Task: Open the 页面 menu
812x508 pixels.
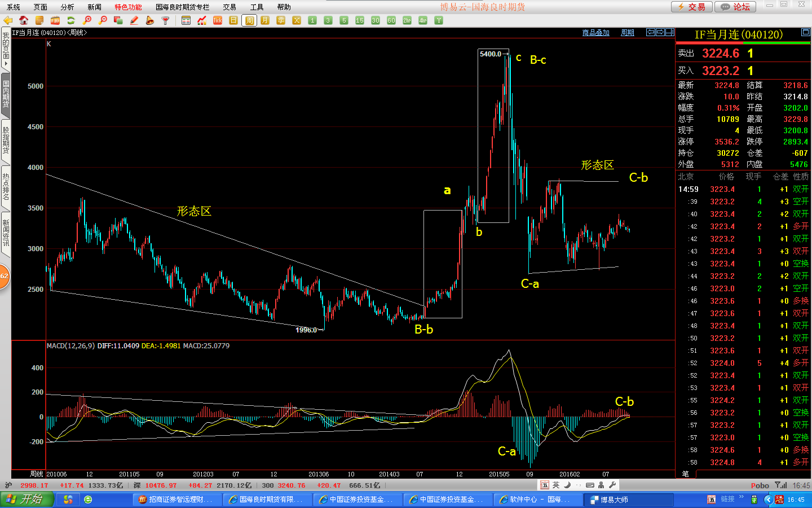Action: [x=41, y=7]
